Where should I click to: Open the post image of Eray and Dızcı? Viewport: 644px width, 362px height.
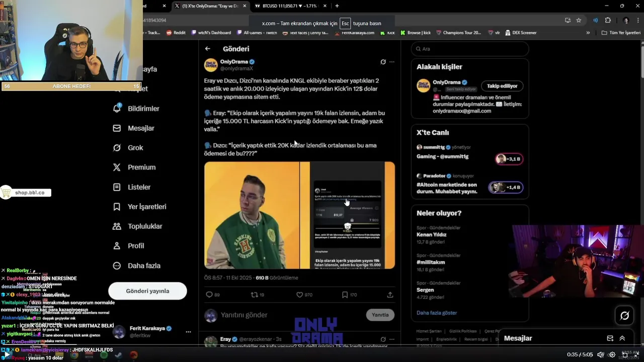point(299,215)
